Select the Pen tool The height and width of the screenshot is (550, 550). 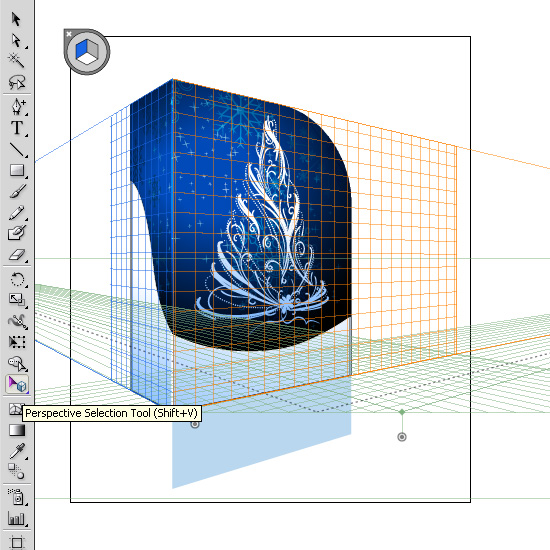coord(17,106)
